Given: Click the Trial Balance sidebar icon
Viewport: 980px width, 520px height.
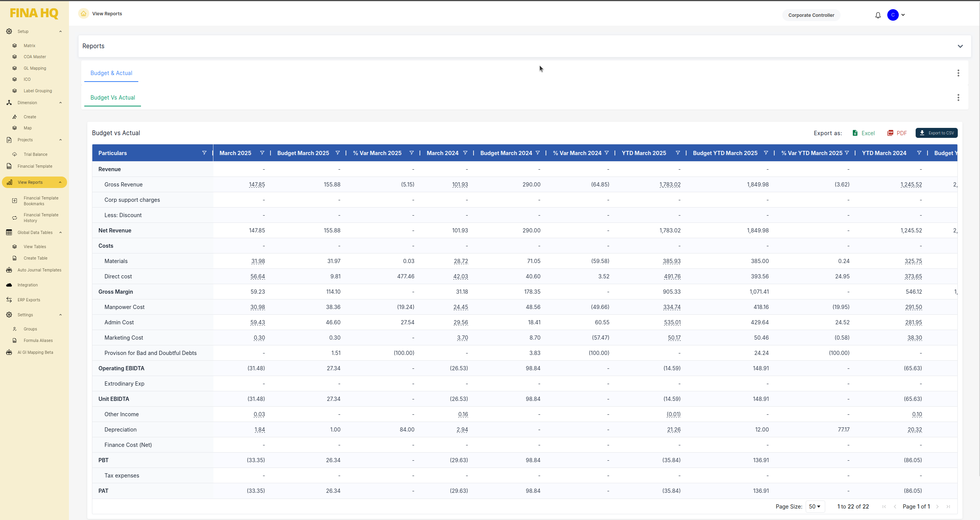Looking at the screenshot, I should pyautogui.click(x=15, y=154).
